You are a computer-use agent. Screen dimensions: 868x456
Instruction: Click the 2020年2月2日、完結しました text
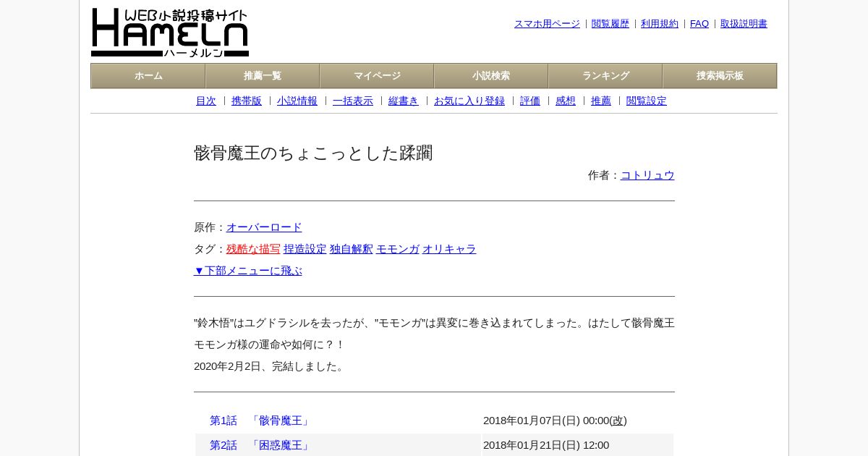pyautogui.click(x=271, y=366)
